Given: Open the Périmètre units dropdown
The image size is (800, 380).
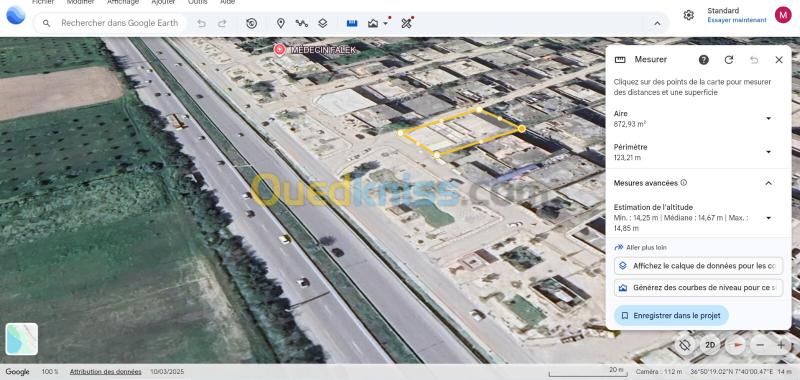Looking at the screenshot, I should pyautogui.click(x=768, y=152).
